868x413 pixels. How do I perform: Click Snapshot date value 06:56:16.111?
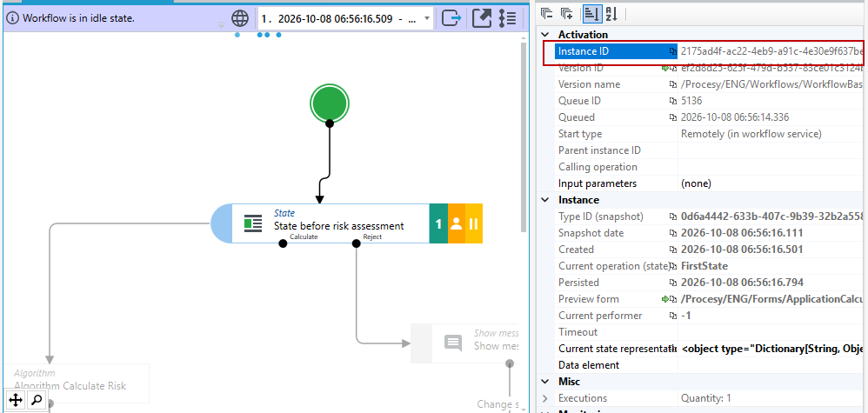[x=742, y=233]
